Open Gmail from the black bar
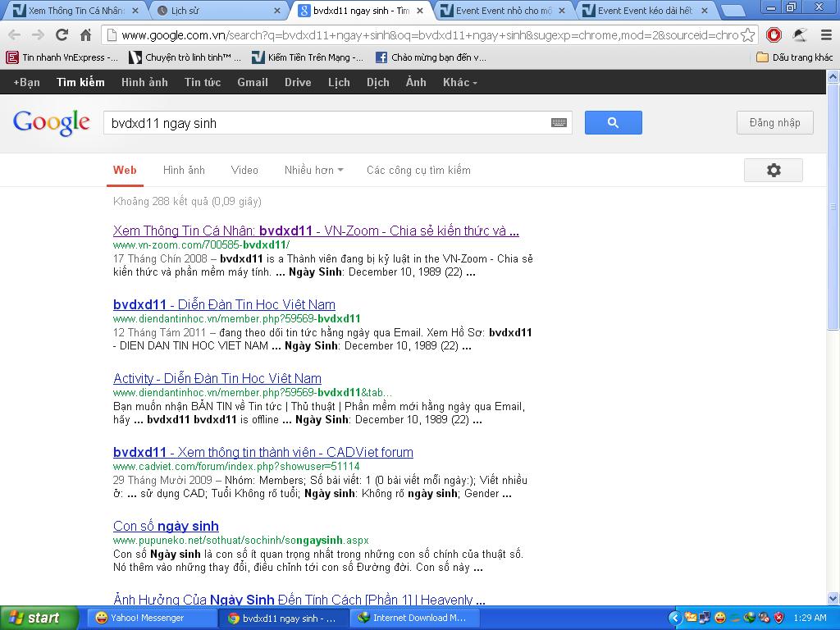 click(253, 82)
